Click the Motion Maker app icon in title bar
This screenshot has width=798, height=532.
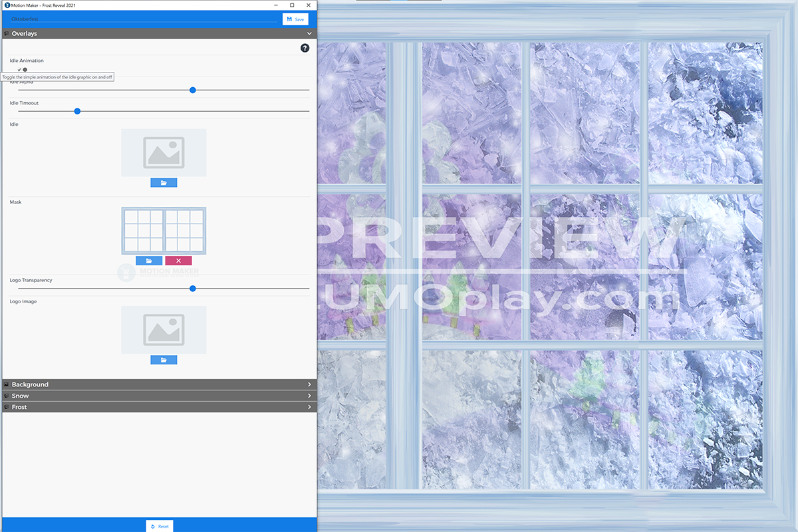tap(6, 5)
